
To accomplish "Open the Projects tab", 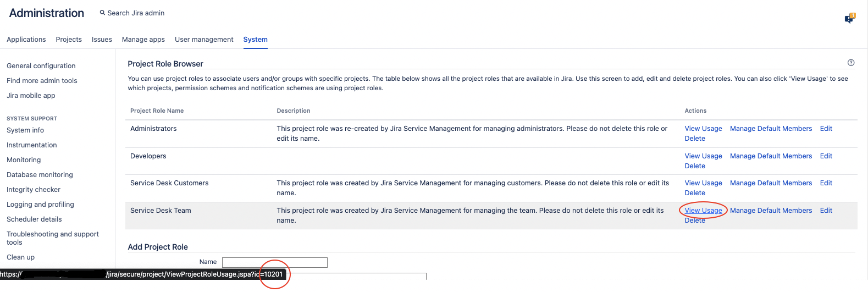I will 69,40.
